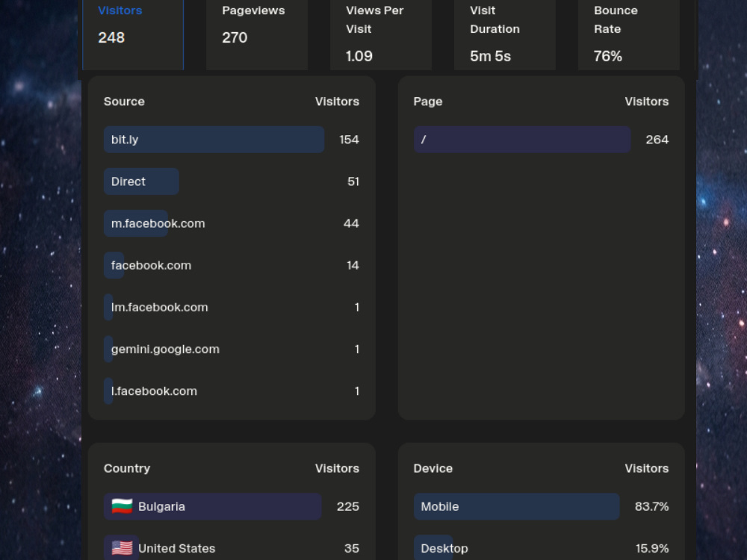Click the 44 count for m.facebook.com
Screen dimensions: 747x560
pyautogui.click(x=352, y=223)
